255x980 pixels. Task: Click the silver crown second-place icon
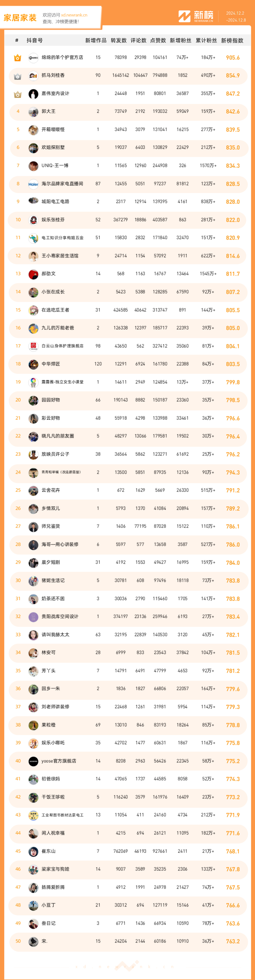point(17,76)
